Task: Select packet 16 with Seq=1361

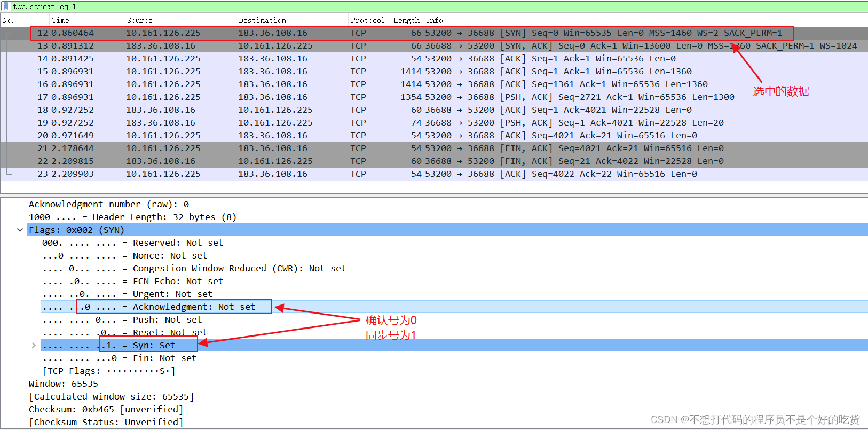Action: [434, 84]
